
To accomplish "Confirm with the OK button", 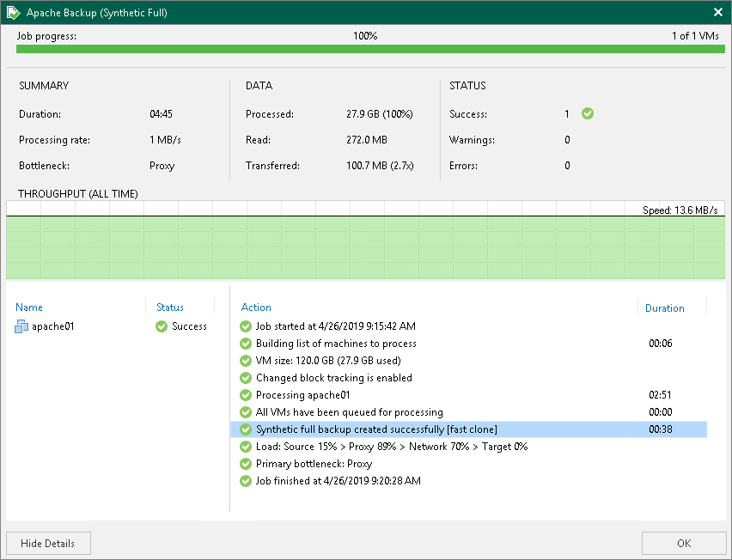I will click(683, 543).
